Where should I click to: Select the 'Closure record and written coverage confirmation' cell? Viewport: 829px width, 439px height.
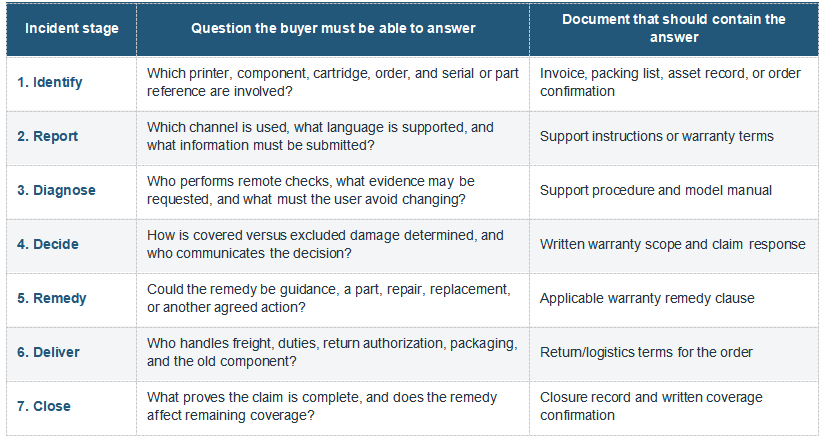click(674, 407)
